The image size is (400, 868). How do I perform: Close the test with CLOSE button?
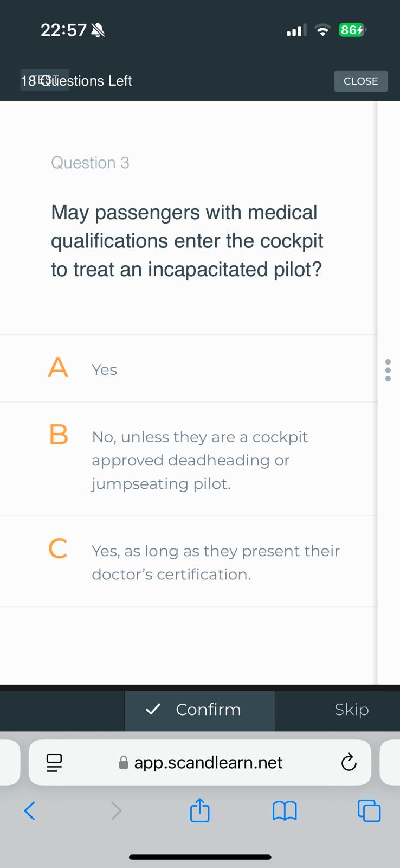pyautogui.click(x=361, y=81)
